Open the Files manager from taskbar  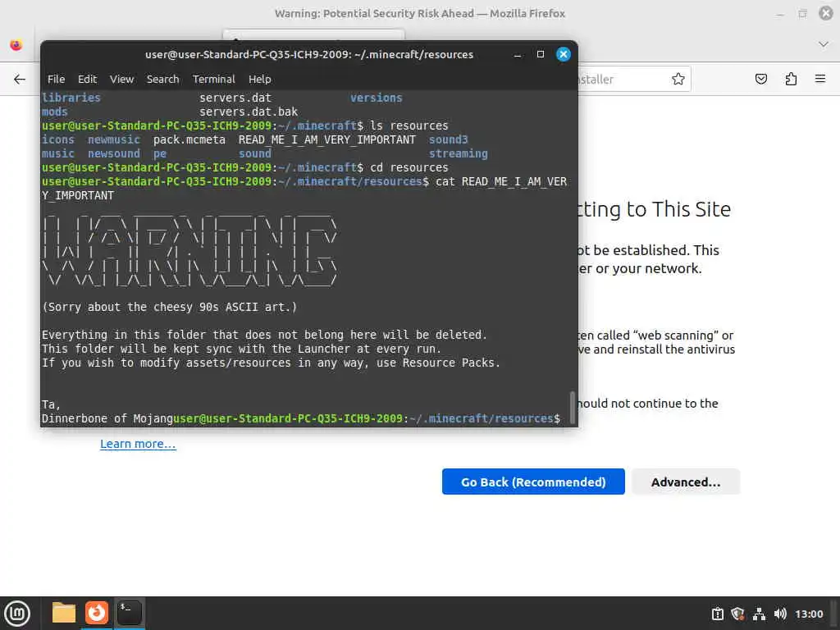(64, 613)
